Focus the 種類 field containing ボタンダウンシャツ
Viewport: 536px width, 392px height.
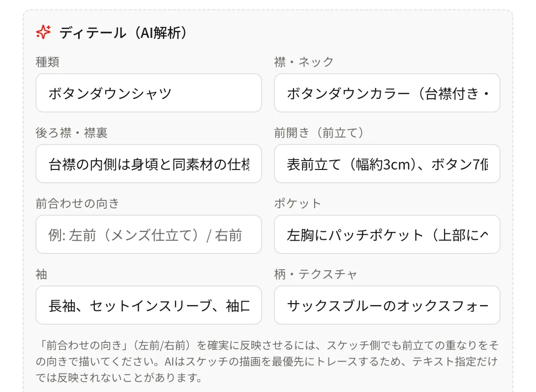[x=149, y=93]
